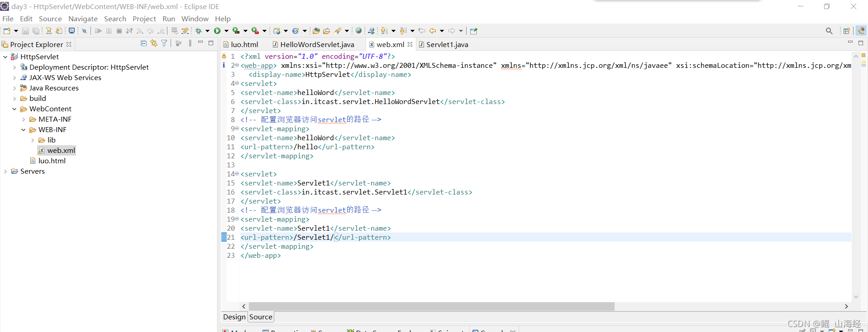
Task: Click the toolbar Search magnifier icon
Action: [x=829, y=31]
